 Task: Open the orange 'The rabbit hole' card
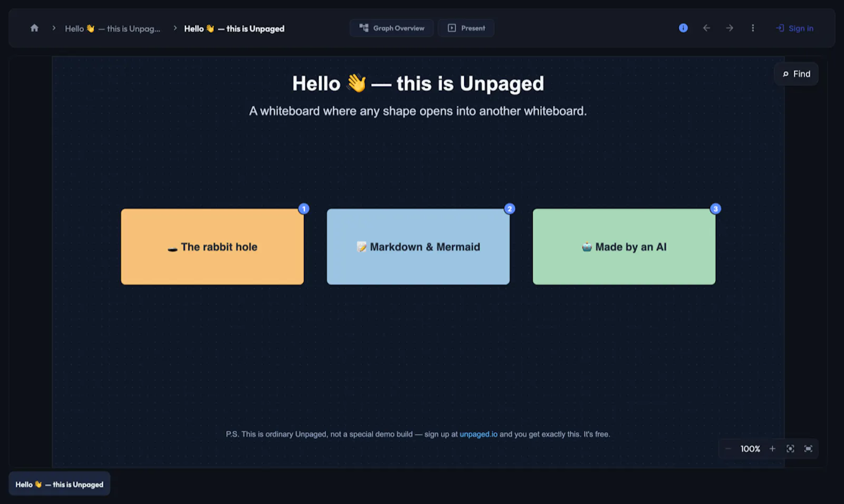[x=212, y=247]
